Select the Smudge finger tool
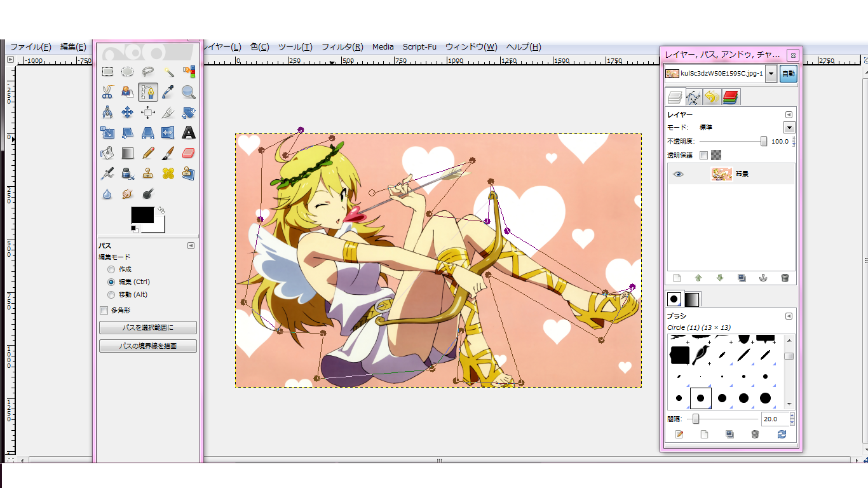 click(128, 194)
